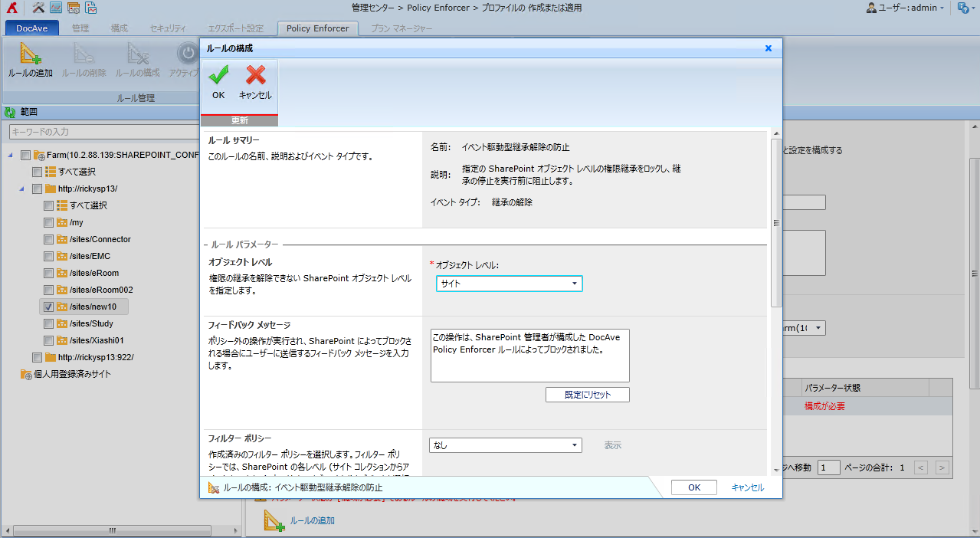Click the ルールの構成 icon in the ribbon
Screen dimensions: 980x538
click(138, 54)
